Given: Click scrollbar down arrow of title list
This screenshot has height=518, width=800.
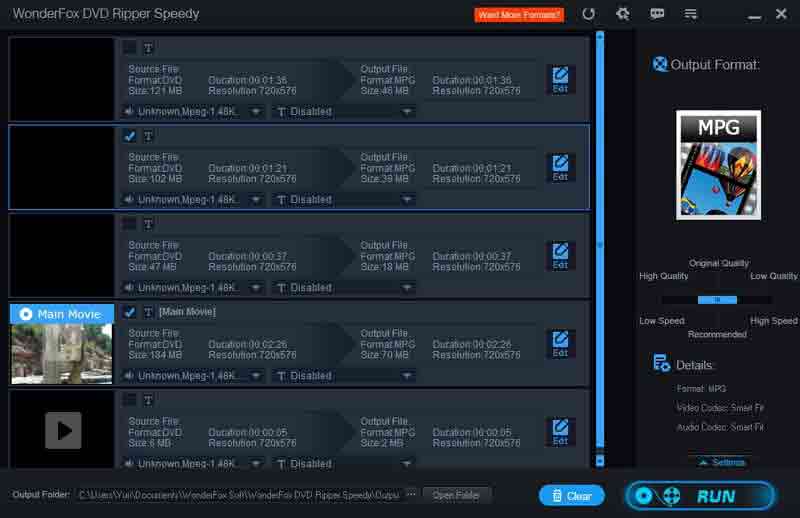Looking at the screenshot, I should pyautogui.click(x=600, y=461).
